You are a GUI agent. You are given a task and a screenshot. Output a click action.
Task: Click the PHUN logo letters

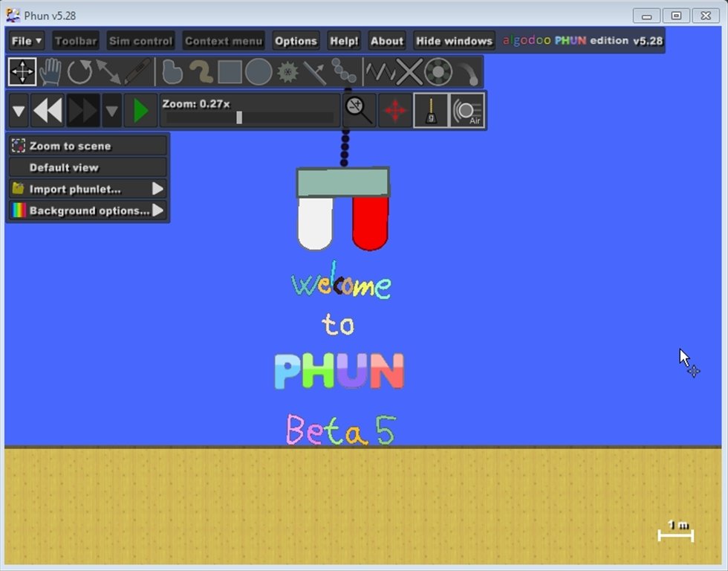[339, 371]
